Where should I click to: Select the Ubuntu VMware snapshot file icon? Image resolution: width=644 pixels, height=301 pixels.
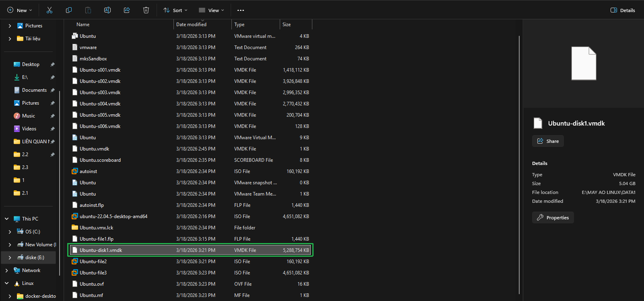tap(75, 183)
